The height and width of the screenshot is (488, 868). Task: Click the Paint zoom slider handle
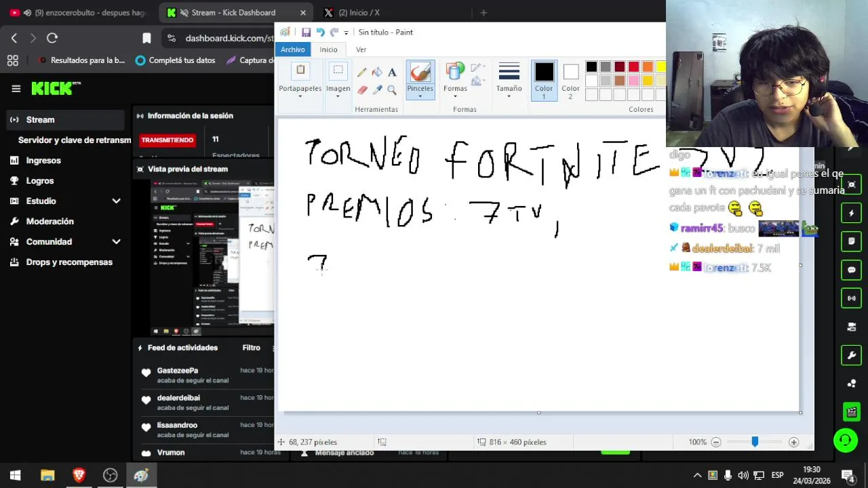click(x=755, y=442)
